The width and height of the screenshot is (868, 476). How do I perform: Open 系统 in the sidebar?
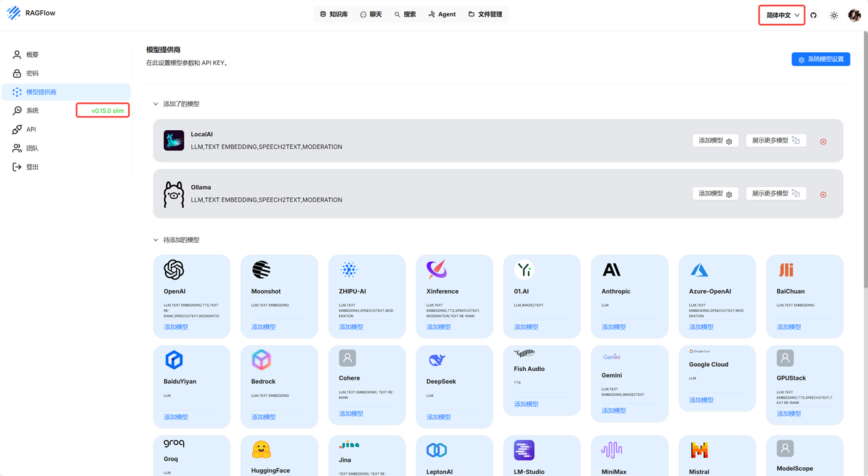(66, 111)
